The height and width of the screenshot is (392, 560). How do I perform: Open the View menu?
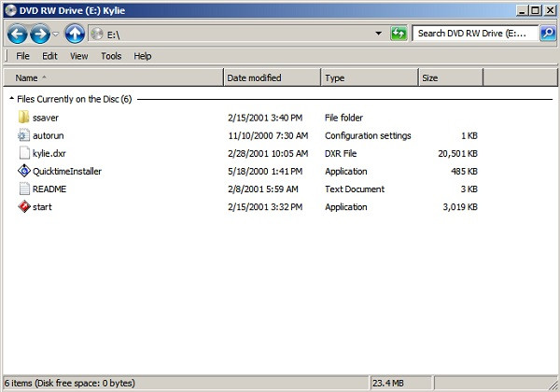(78, 56)
